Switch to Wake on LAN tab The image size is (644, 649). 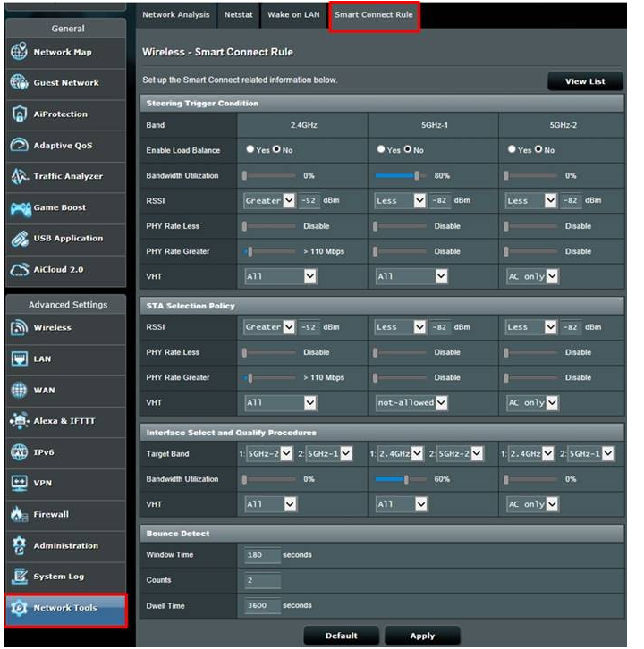tap(293, 15)
